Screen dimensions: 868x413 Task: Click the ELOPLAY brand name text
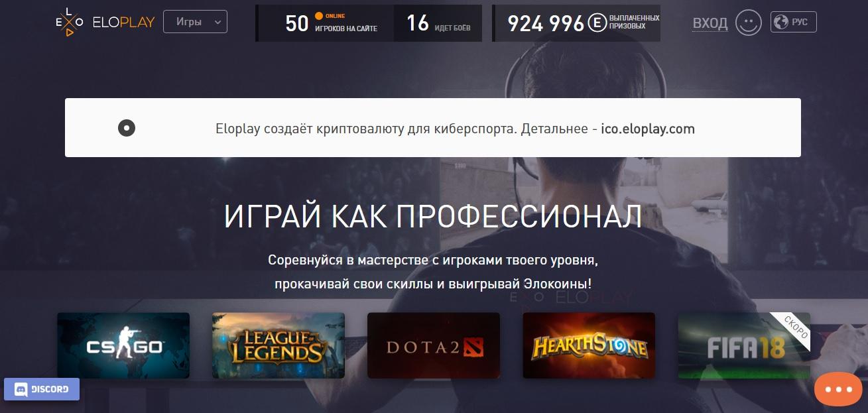123,22
